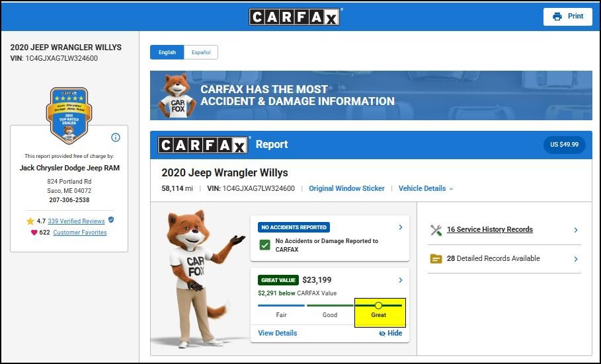601x364 pixels.
Task: Click the 58,114 mi mileage text
Action: (x=177, y=188)
